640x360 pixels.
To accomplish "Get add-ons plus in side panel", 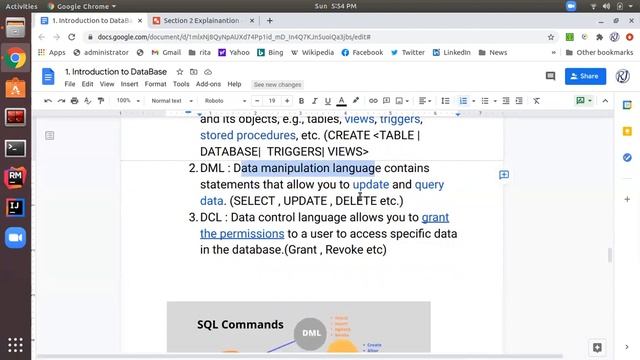I will [x=627, y=199].
